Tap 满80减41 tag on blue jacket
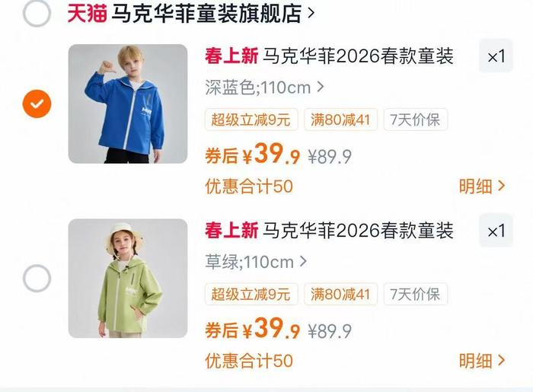 [340, 120]
